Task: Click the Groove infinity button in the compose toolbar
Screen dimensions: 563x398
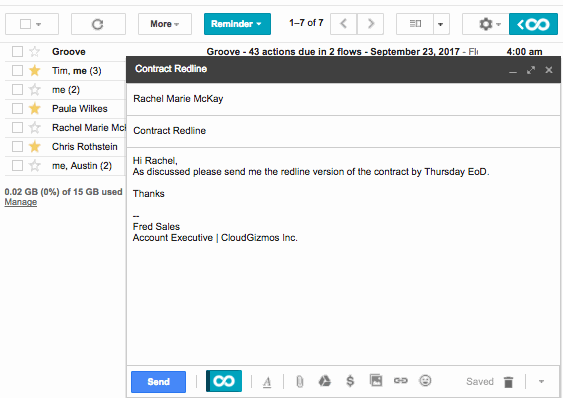Action: click(x=224, y=381)
